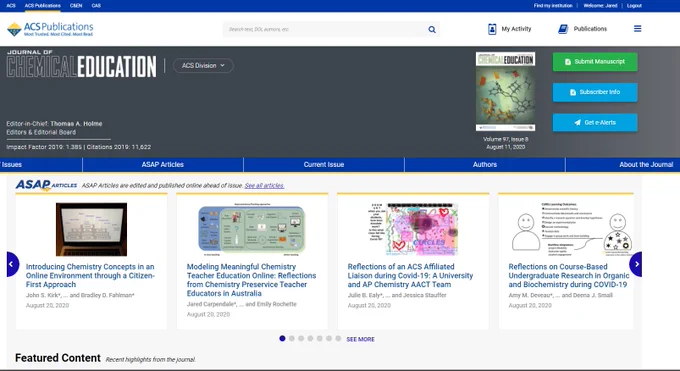Select the fourth carousel pagination dot

click(x=311, y=338)
